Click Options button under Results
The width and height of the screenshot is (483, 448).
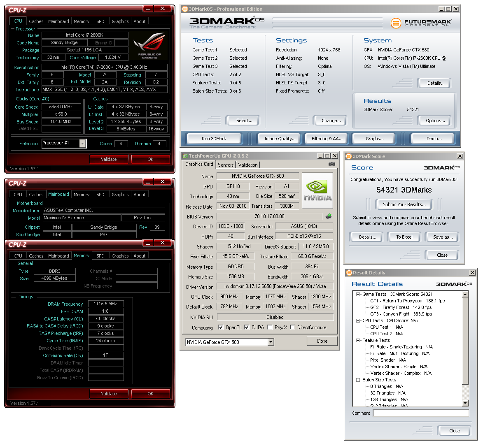435,121
